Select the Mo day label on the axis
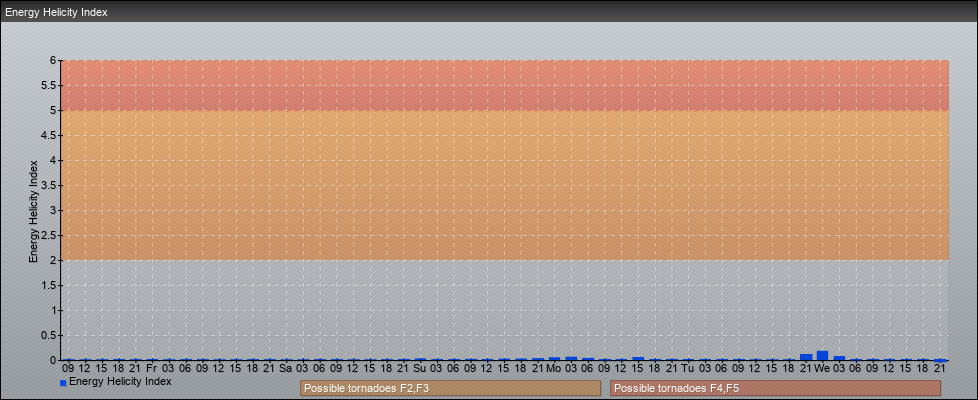This screenshot has height=400, width=978. [553, 368]
